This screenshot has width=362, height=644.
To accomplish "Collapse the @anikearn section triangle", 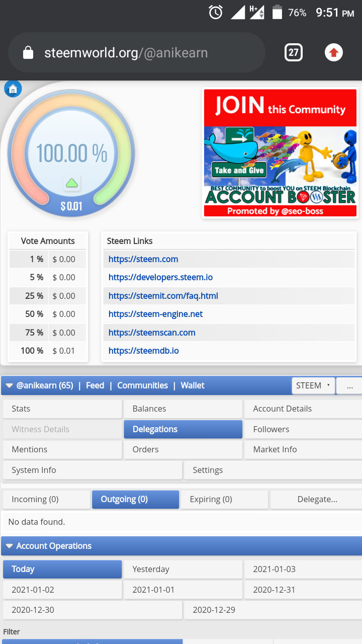I will tap(9, 385).
